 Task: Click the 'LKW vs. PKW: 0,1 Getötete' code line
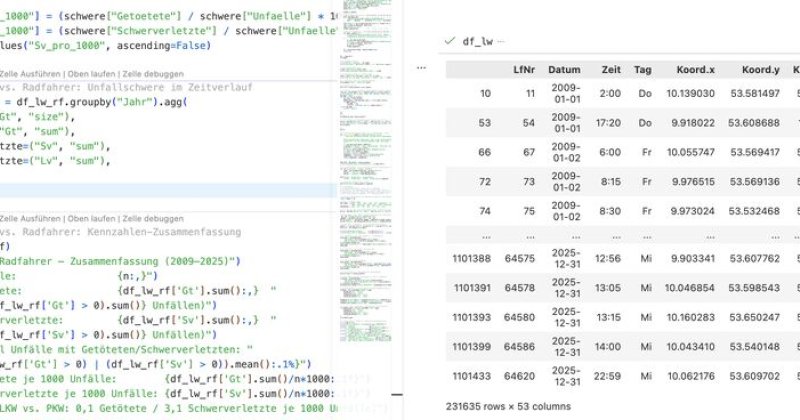(x=168, y=408)
